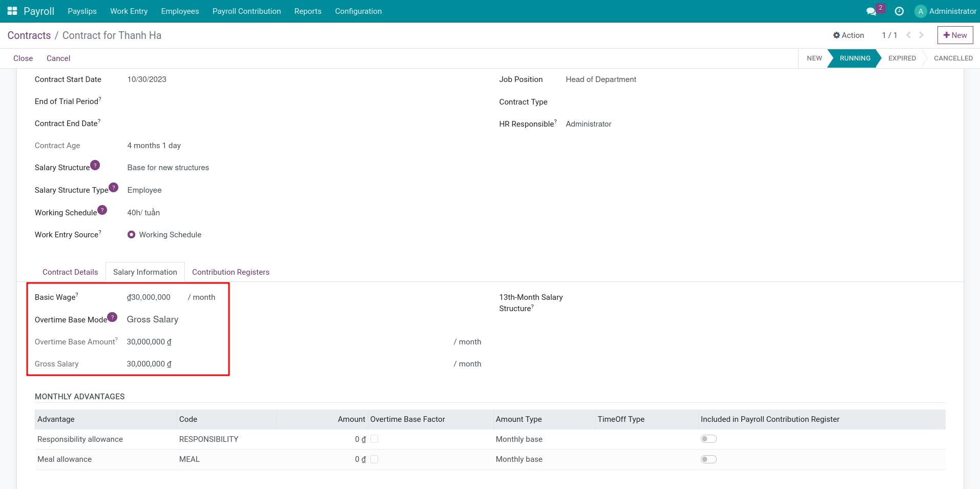Go back to Contracts breadcrumb

click(29, 35)
